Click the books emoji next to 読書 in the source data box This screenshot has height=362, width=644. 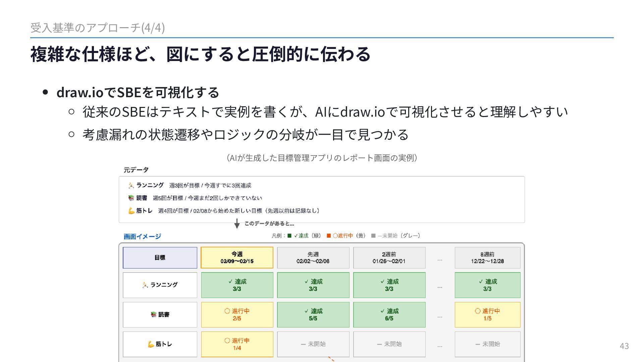pos(131,198)
